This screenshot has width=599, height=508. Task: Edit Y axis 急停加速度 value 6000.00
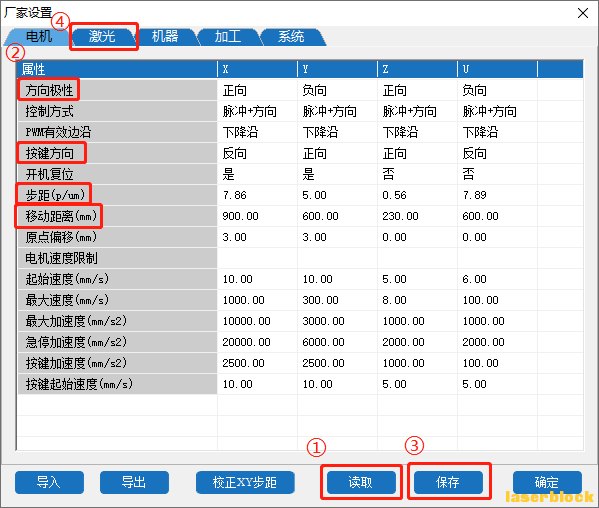click(x=337, y=342)
